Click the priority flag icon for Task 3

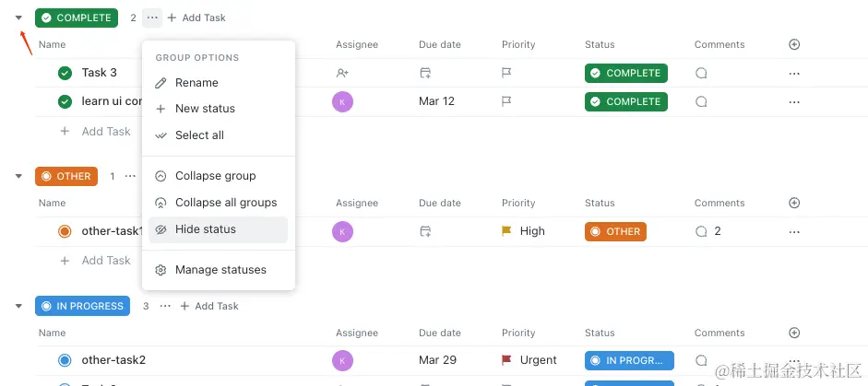pyautogui.click(x=506, y=73)
